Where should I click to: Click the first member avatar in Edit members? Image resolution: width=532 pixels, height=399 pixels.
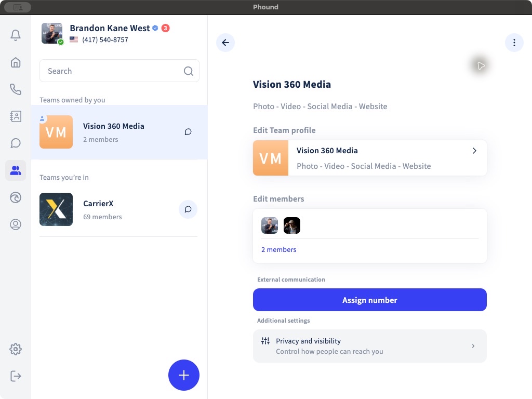coord(270,225)
